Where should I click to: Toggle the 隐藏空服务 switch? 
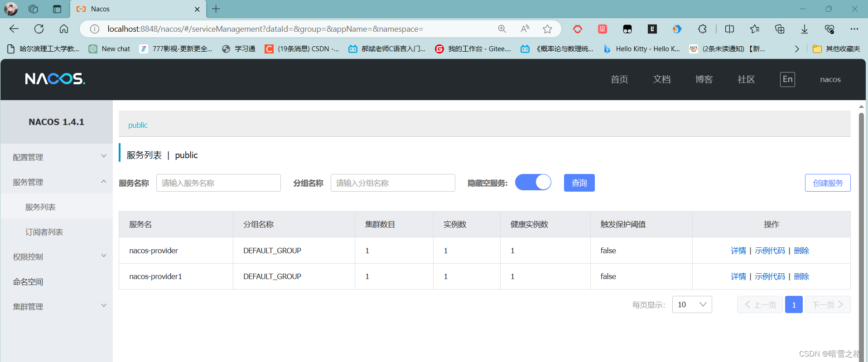point(533,182)
